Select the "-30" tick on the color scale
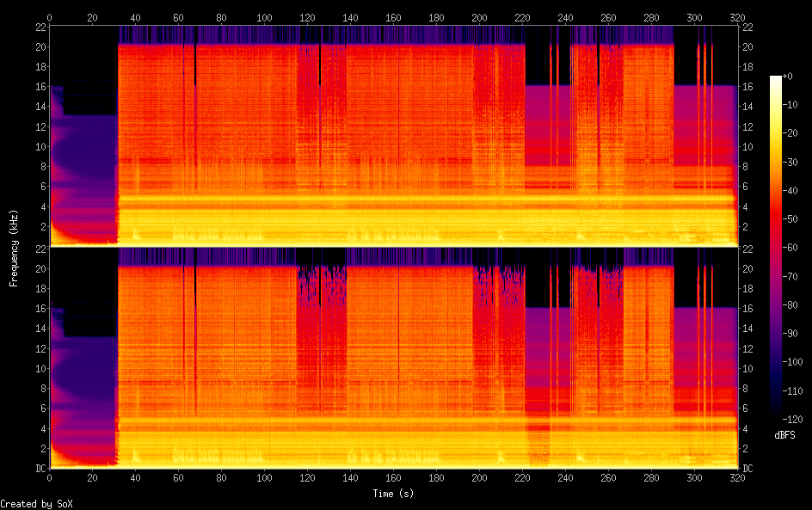812x510 pixels. (x=796, y=163)
